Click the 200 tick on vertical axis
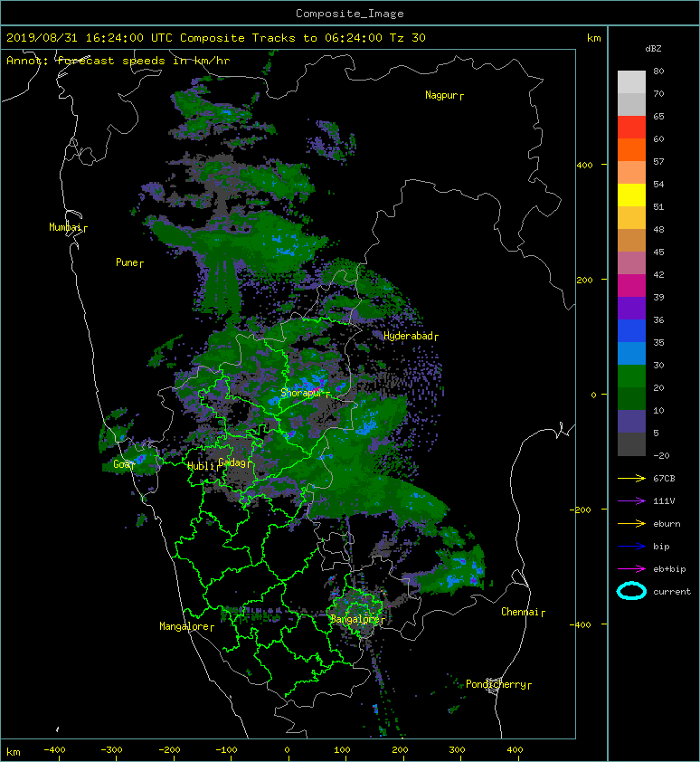The height and width of the screenshot is (762, 700). point(585,281)
